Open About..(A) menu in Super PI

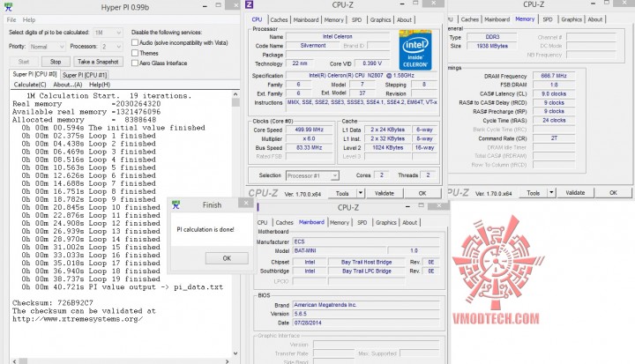coord(68,85)
